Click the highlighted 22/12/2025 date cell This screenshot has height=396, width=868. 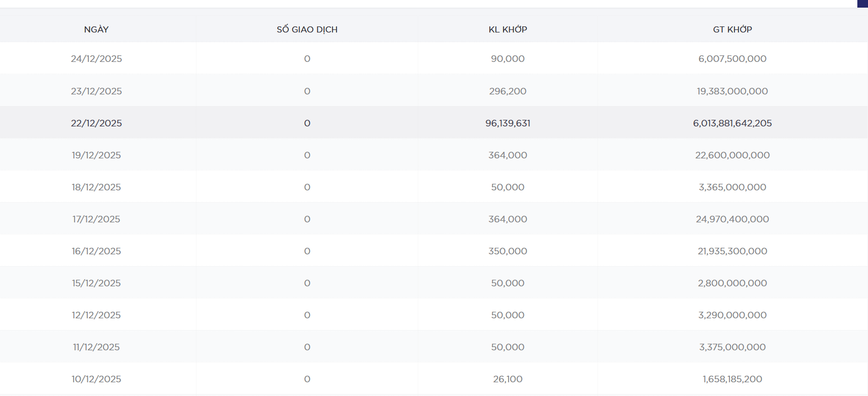(x=96, y=123)
